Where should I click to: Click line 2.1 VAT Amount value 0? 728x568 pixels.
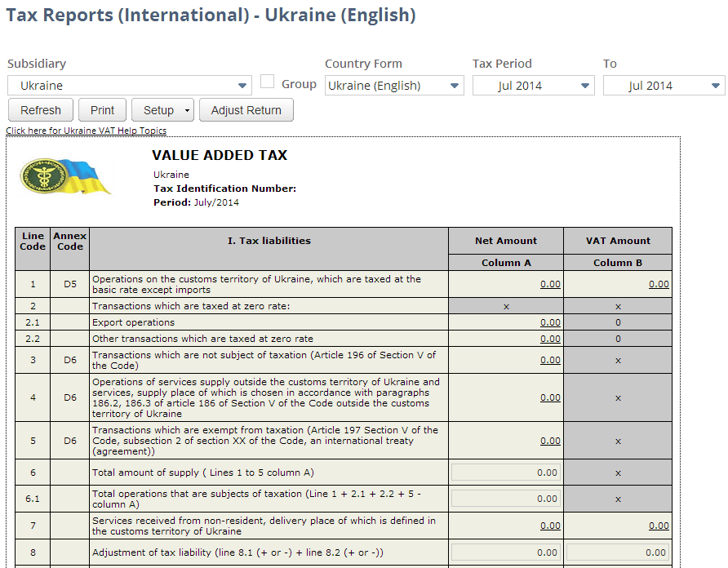618,322
